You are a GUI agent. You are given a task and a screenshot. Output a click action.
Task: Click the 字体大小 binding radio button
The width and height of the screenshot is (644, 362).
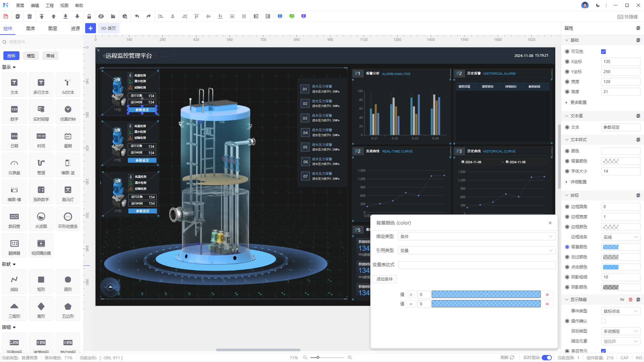point(567,171)
